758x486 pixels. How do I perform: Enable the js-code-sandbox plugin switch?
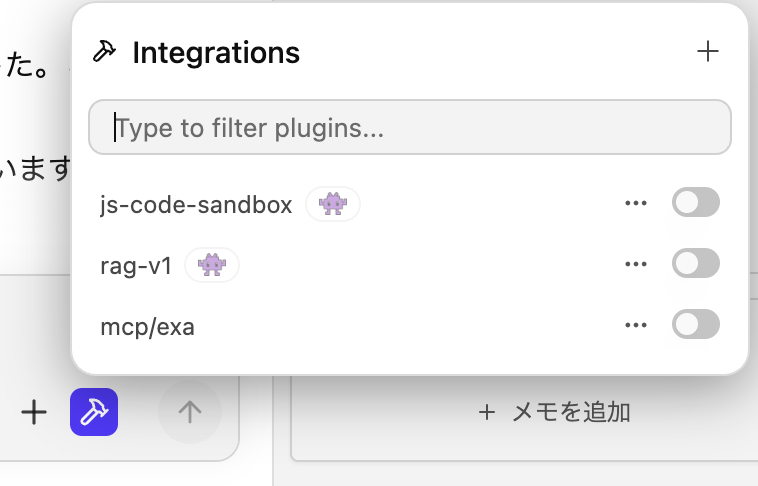(x=695, y=204)
